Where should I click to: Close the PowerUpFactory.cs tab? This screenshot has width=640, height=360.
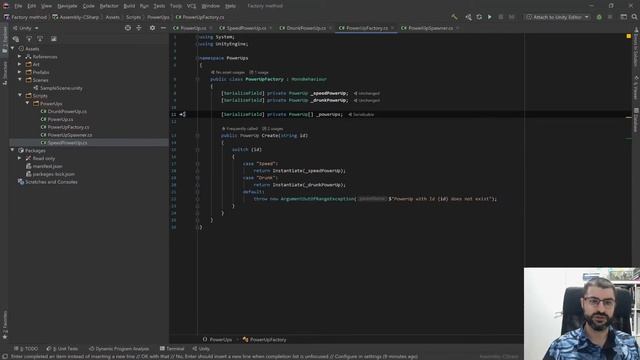pyautogui.click(x=392, y=28)
